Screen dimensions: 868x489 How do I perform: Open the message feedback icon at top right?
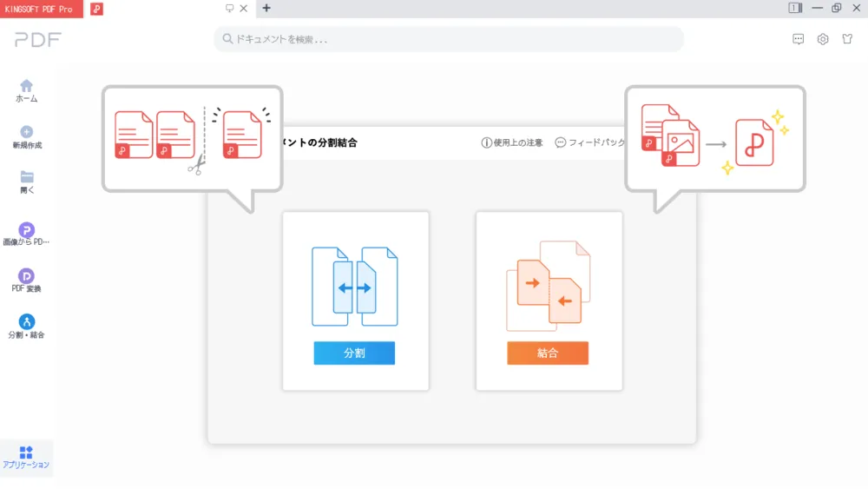799,39
